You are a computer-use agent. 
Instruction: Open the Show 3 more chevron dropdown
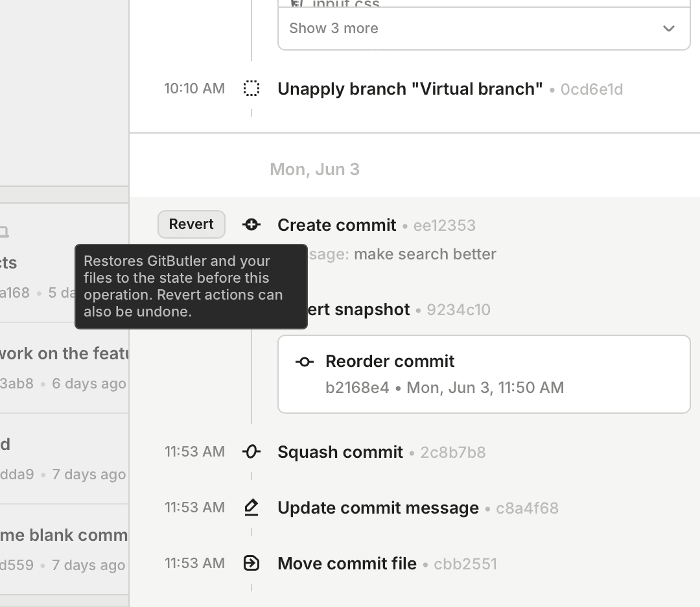pos(668,29)
